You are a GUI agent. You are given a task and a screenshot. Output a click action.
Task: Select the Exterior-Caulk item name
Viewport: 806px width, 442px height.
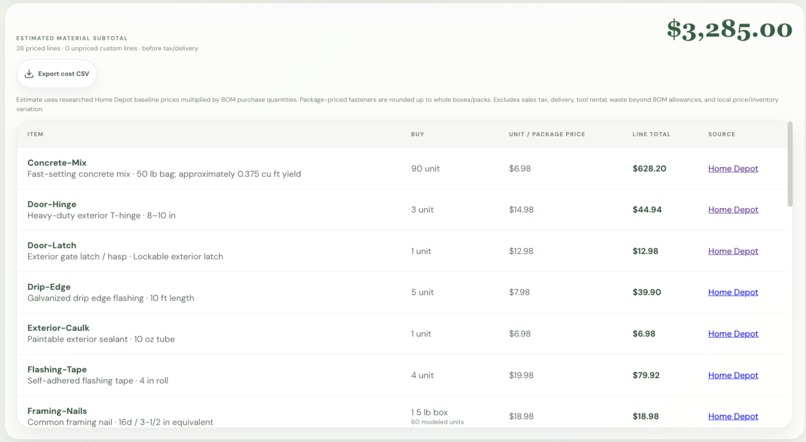coord(59,328)
